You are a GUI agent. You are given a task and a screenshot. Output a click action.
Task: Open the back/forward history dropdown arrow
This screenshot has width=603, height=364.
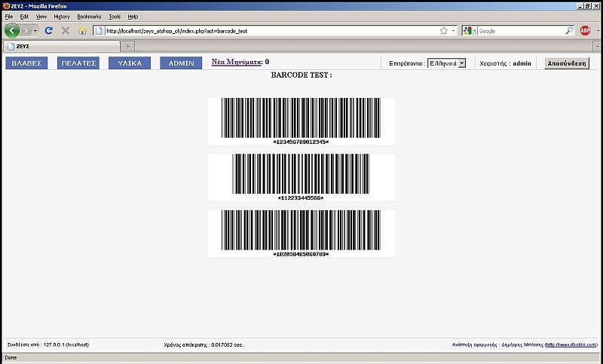[x=35, y=30]
